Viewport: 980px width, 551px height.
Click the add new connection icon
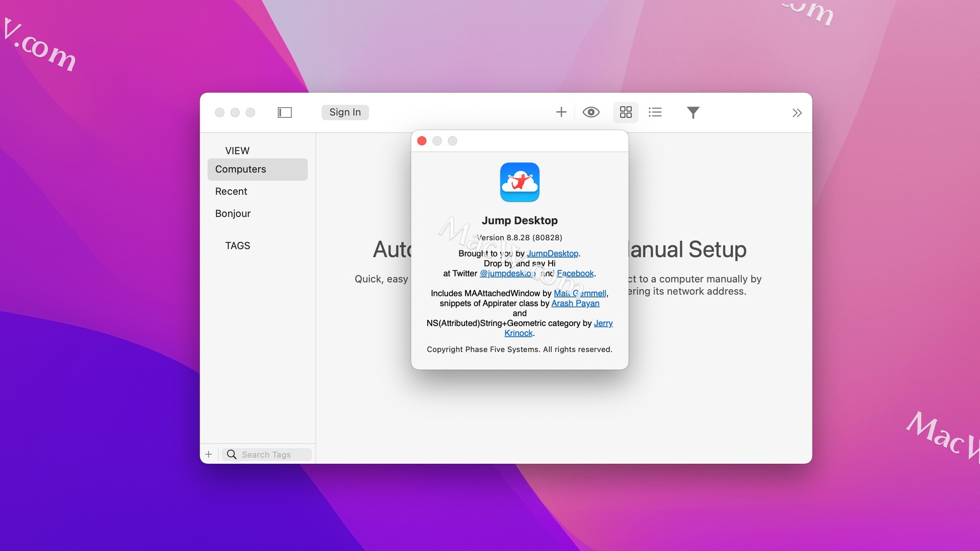(560, 112)
